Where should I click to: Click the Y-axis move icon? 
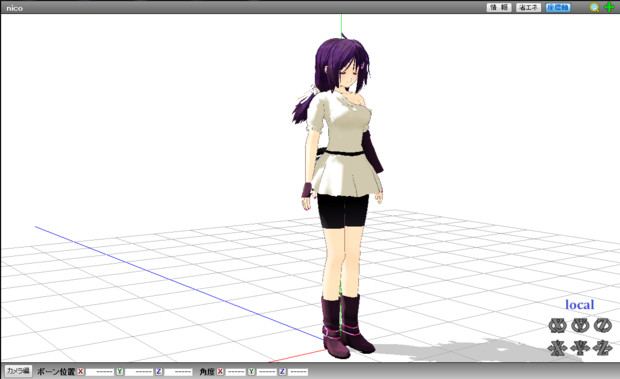pos(580,348)
